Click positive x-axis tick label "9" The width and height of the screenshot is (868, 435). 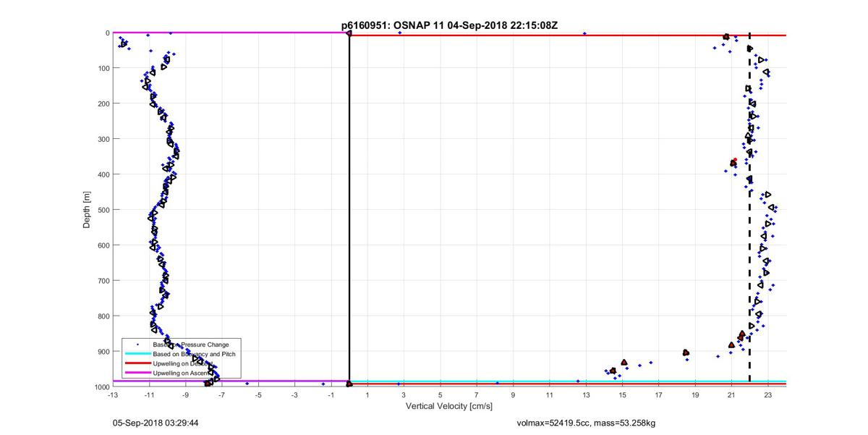513,395
